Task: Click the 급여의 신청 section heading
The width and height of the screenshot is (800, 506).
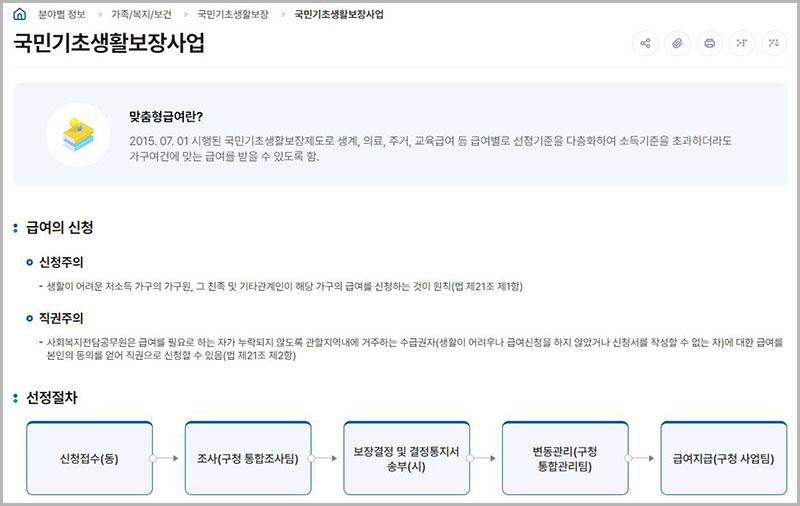Action: click(59, 228)
